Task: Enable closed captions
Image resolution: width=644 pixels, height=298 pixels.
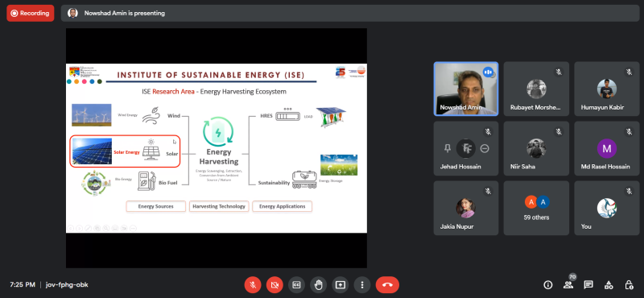Action: (296, 284)
